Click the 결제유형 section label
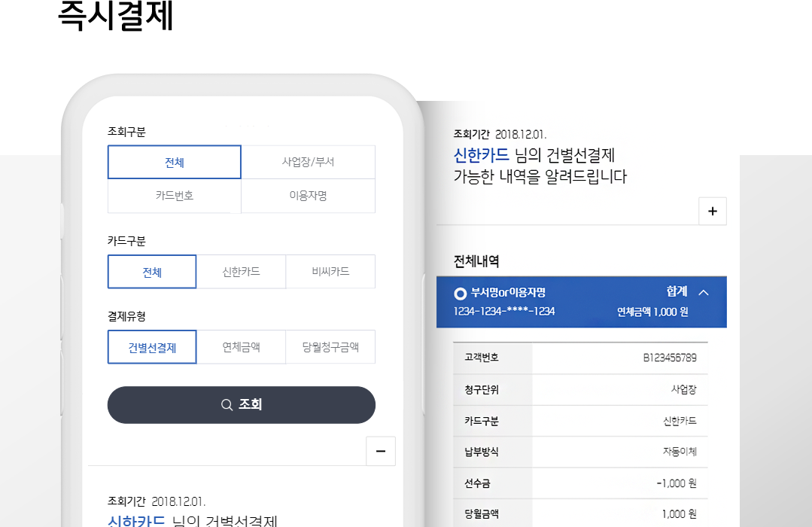The width and height of the screenshot is (812, 527). point(126,316)
